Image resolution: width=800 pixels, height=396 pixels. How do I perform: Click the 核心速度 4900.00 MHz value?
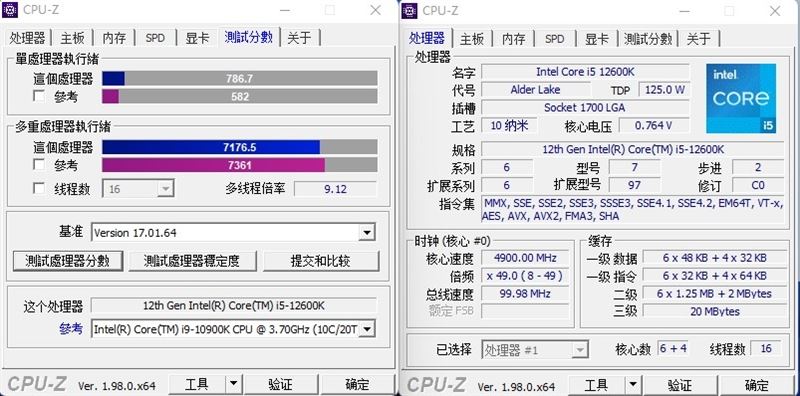(525, 258)
